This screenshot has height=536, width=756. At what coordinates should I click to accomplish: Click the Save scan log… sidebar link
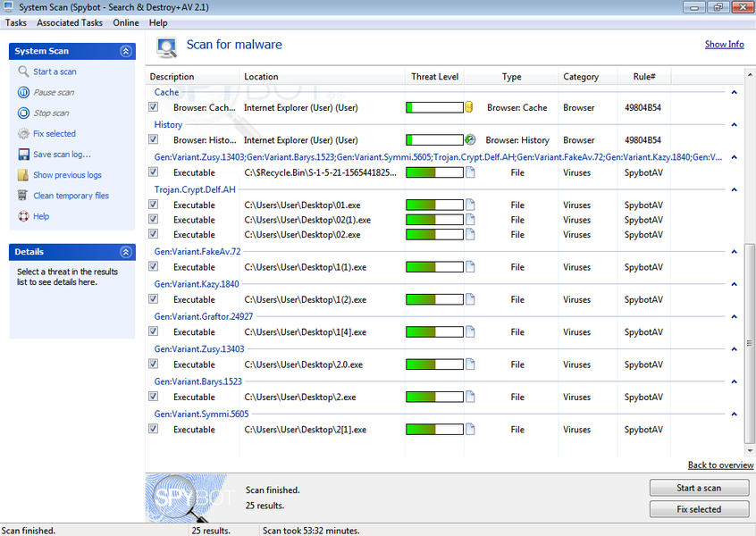pyautogui.click(x=62, y=155)
